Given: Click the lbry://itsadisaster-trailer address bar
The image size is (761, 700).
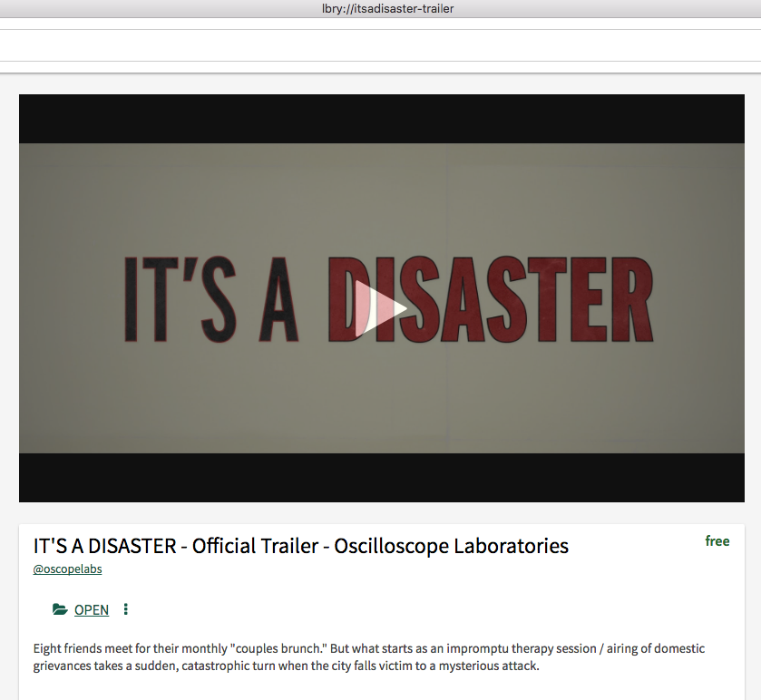Looking at the screenshot, I should point(386,8).
